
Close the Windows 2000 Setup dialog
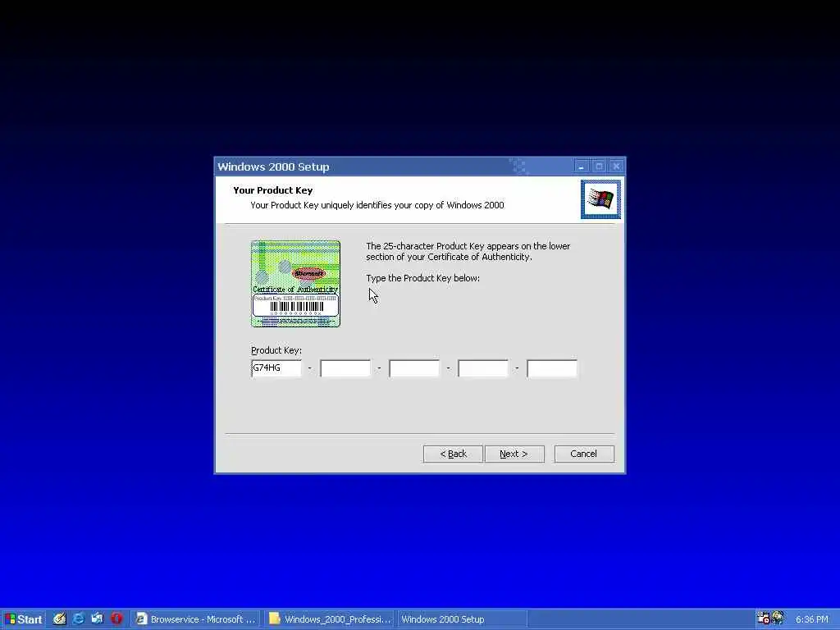616,167
